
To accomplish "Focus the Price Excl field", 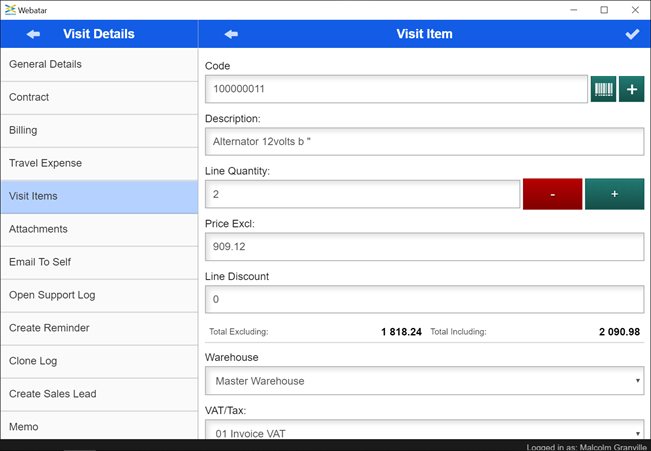I will [424, 247].
